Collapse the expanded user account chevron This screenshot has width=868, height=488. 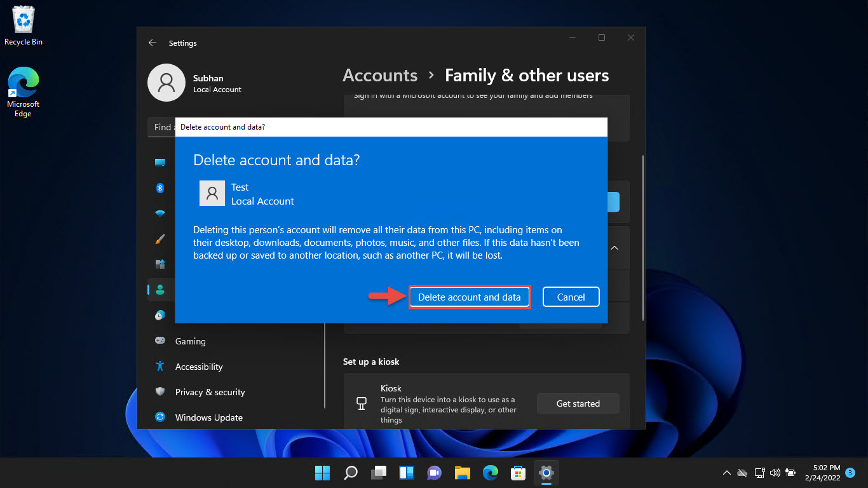coord(614,248)
